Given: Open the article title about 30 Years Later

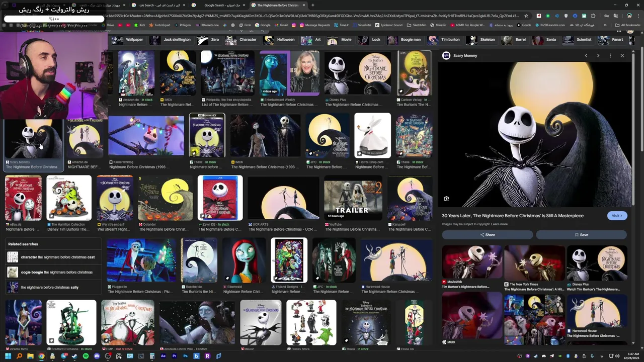Looking at the screenshot, I should pos(512,216).
